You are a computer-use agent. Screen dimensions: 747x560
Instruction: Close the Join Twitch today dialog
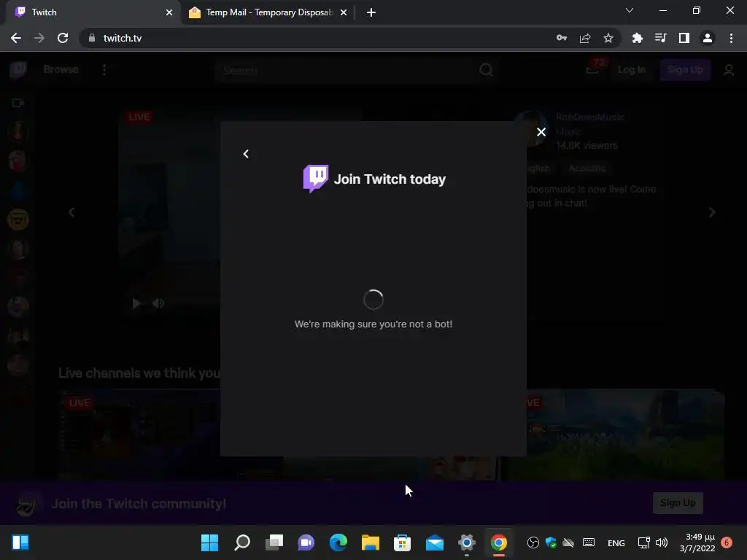[x=541, y=132]
